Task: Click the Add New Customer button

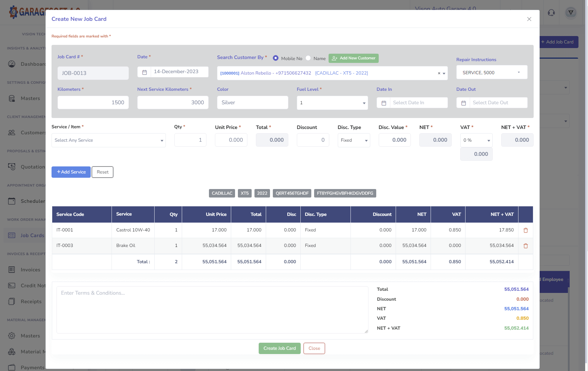Action: pos(353,58)
